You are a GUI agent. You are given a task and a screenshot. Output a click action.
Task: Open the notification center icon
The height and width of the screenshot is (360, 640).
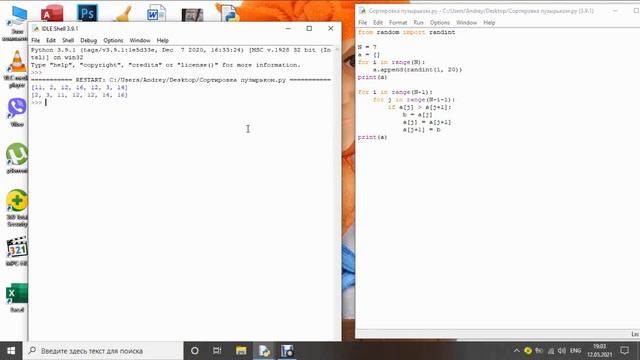624,351
